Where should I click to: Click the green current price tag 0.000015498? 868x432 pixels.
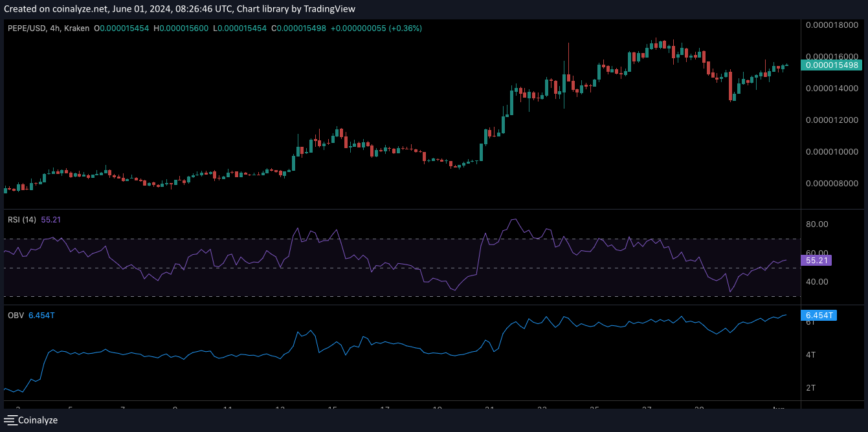click(832, 65)
